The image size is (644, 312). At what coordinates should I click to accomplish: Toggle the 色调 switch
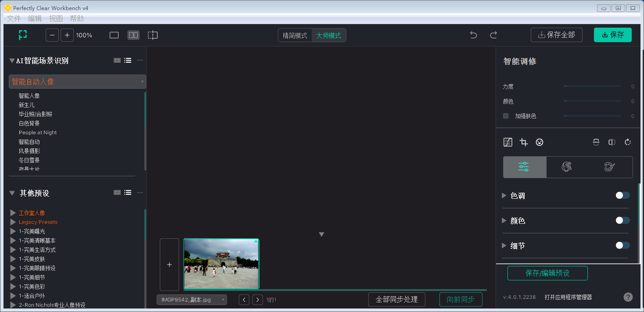coord(622,195)
